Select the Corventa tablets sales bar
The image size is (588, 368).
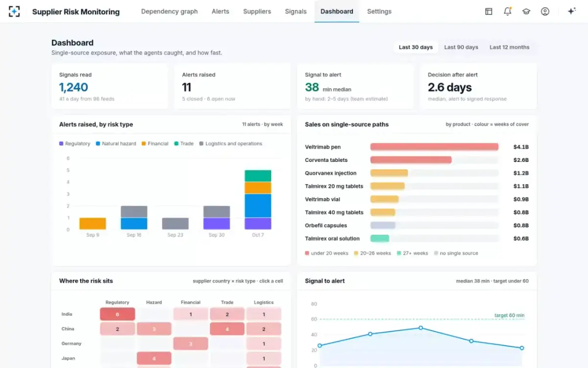coord(411,160)
